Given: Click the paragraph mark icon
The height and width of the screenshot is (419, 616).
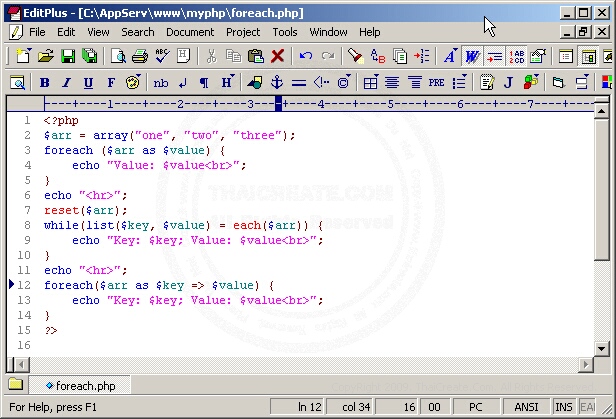Looking at the screenshot, I should coord(205,82).
